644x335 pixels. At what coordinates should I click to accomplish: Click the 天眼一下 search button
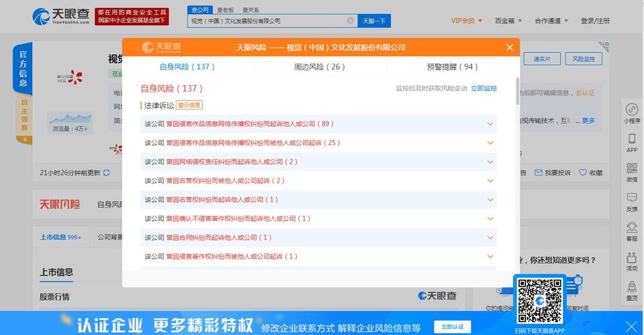(374, 21)
